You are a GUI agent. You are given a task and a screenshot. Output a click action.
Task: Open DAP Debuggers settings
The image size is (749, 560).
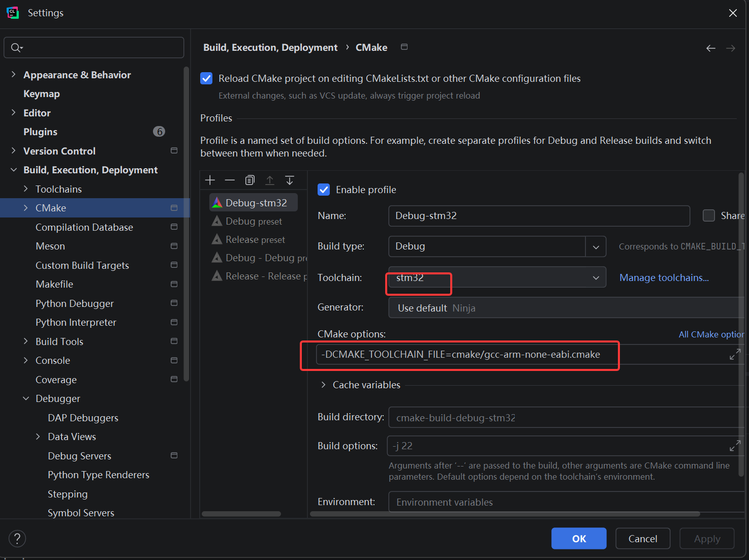(83, 418)
